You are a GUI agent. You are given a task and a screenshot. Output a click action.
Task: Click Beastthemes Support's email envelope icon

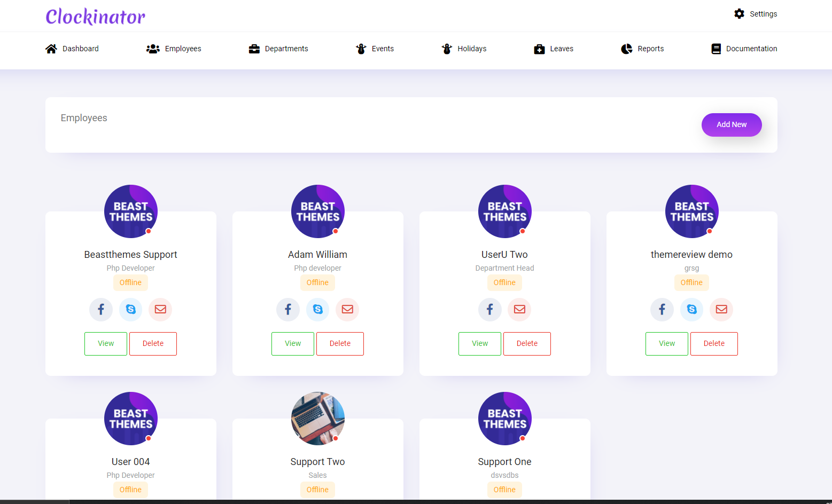click(160, 309)
